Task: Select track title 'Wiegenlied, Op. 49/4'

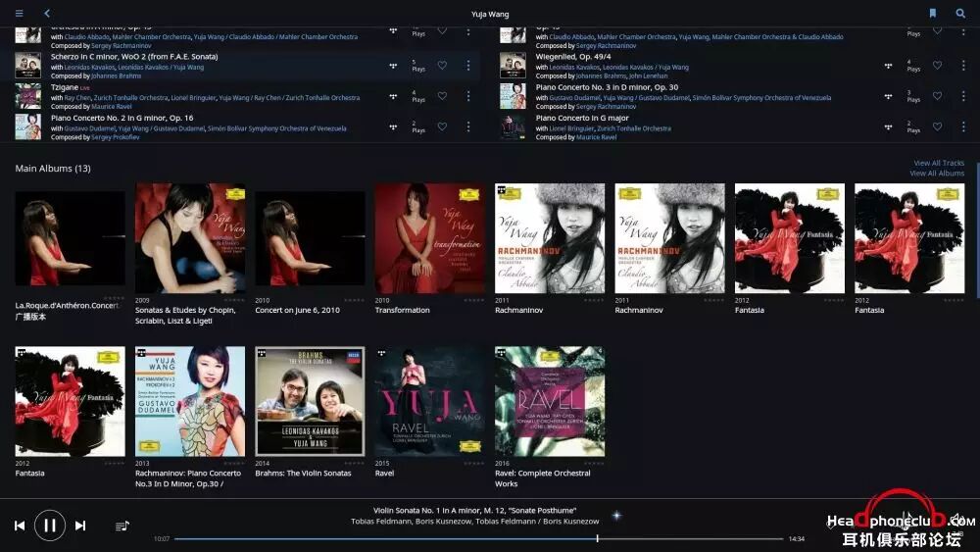Action: (573, 56)
